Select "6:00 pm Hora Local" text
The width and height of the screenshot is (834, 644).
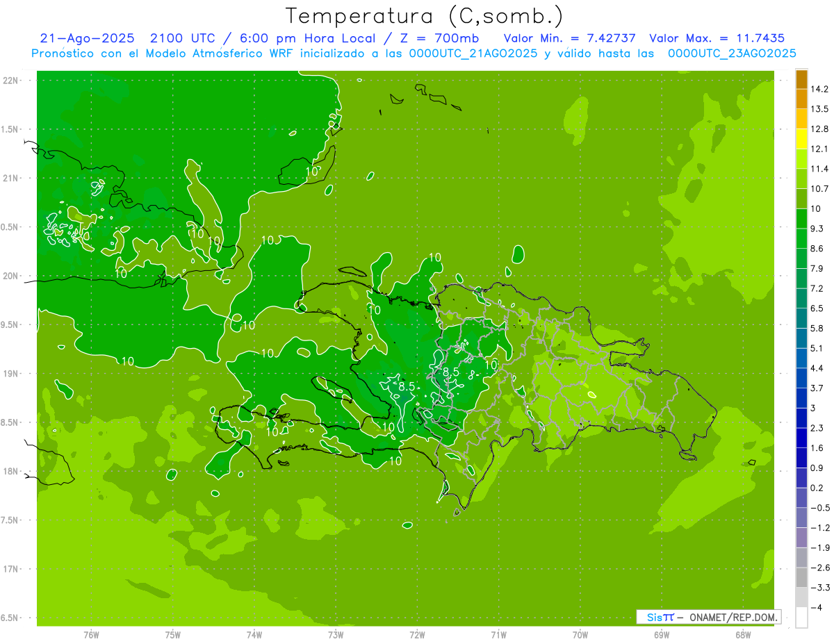coord(306,38)
